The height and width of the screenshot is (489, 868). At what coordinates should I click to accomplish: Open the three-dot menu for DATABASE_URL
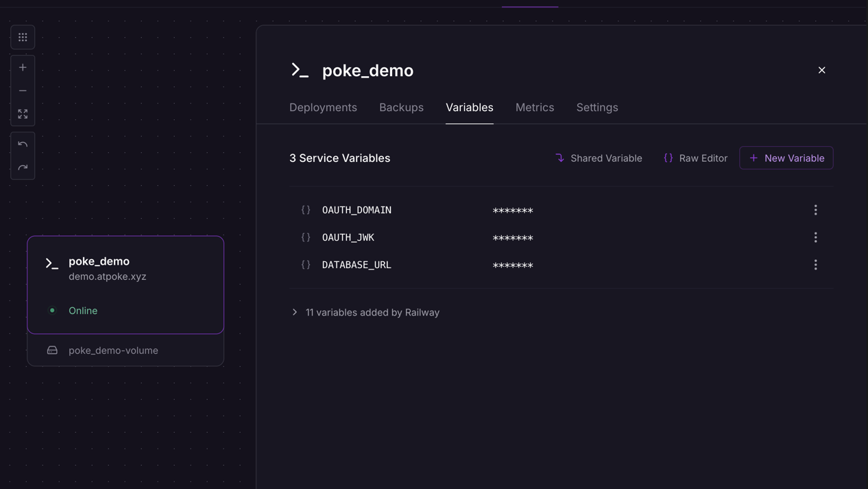[815, 265]
